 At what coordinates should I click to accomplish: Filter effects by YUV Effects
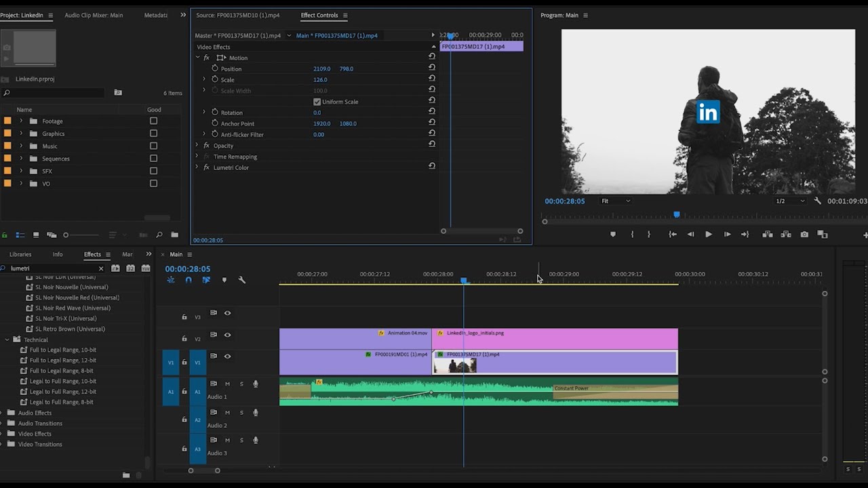pyautogui.click(x=146, y=268)
